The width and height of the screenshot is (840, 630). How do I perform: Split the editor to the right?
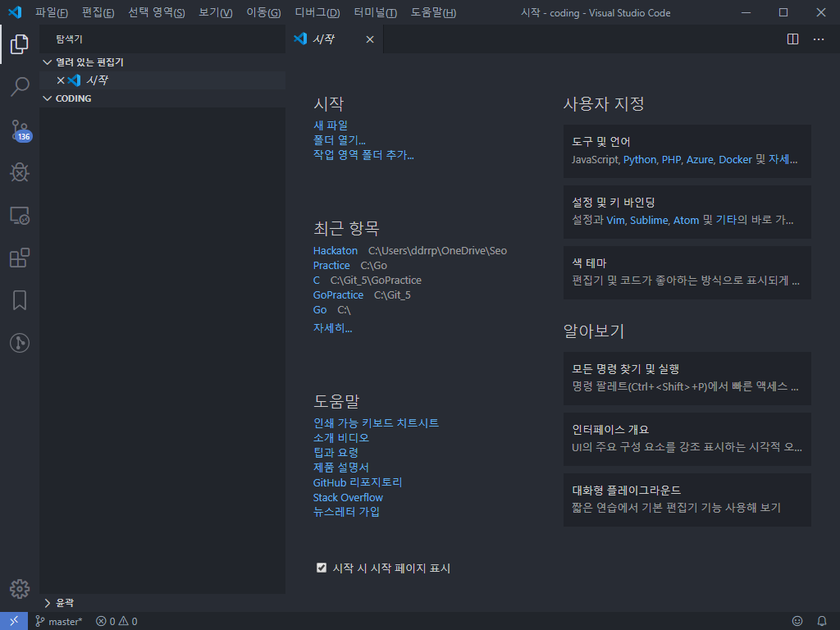coord(793,39)
